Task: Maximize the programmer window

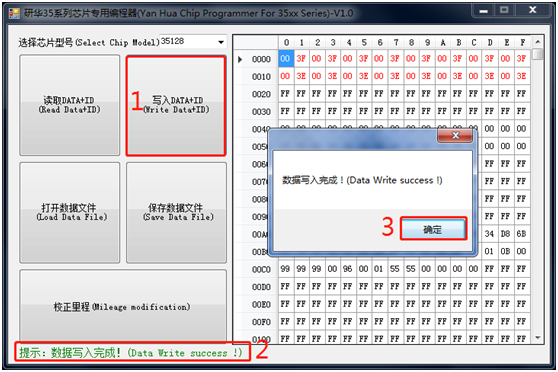Action: [x=504, y=10]
